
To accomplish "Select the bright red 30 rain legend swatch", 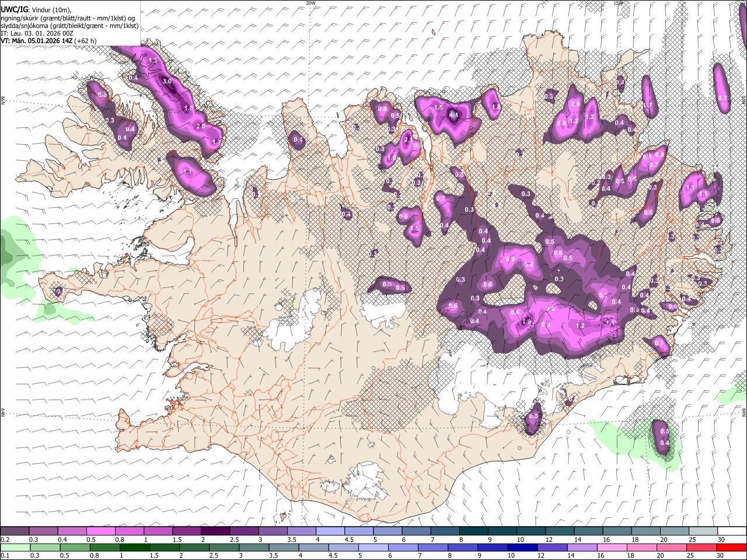I will 732,548.
